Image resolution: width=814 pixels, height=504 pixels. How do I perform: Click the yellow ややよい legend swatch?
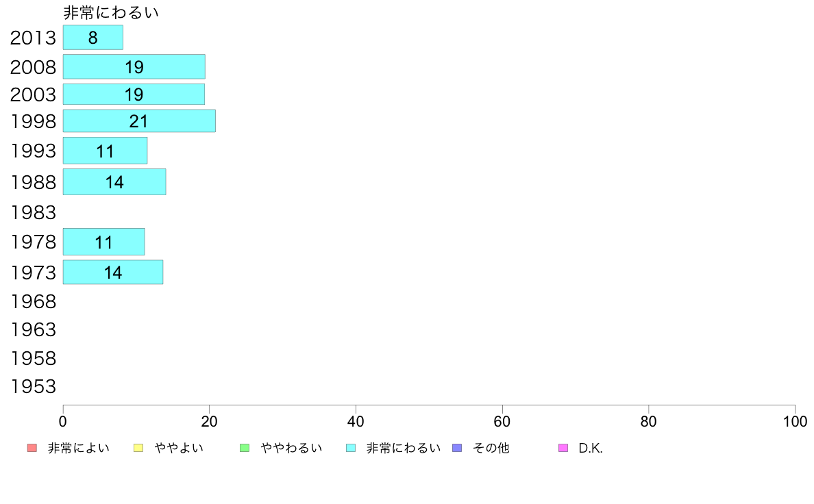[138, 448]
